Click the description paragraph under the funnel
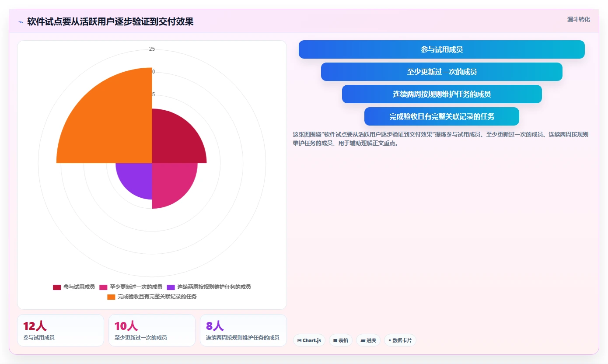The height and width of the screenshot is (364, 608). pyautogui.click(x=441, y=139)
